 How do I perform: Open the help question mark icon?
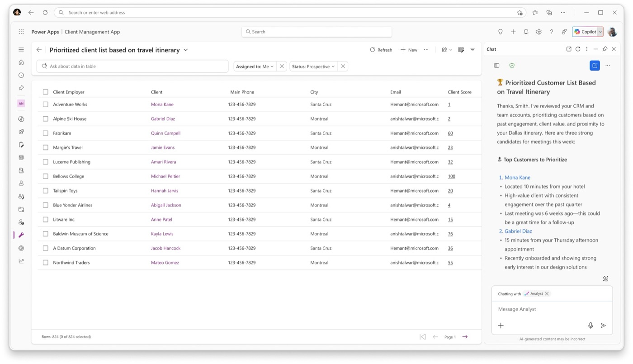[x=551, y=32]
